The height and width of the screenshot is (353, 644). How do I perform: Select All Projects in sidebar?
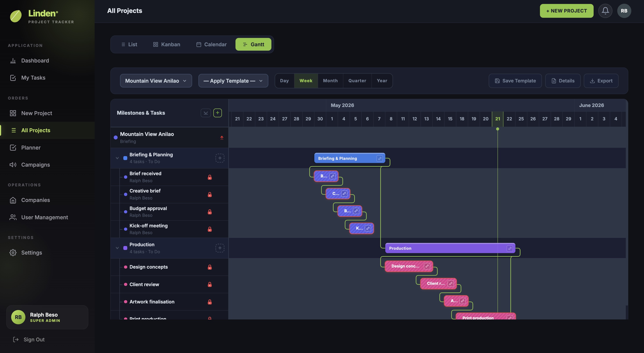(x=47, y=130)
